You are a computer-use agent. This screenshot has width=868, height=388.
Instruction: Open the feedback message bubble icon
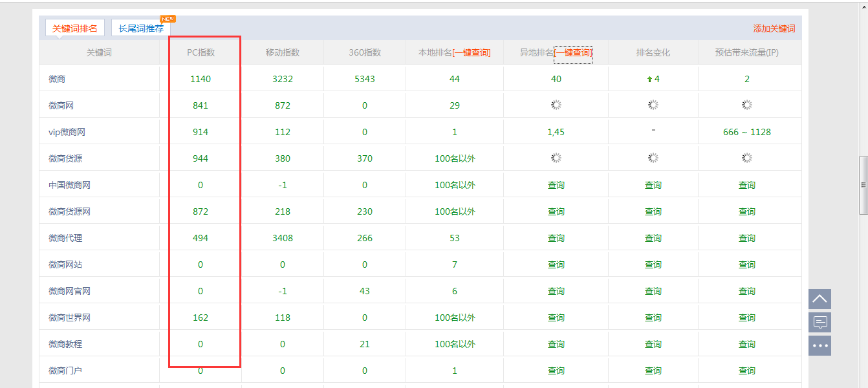[819, 322]
